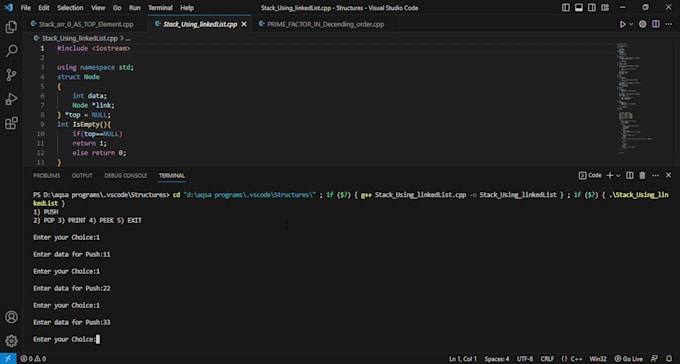The width and height of the screenshot is (680, 364).
Task: Open the notifications bell icon
Action: click(669, 359)
